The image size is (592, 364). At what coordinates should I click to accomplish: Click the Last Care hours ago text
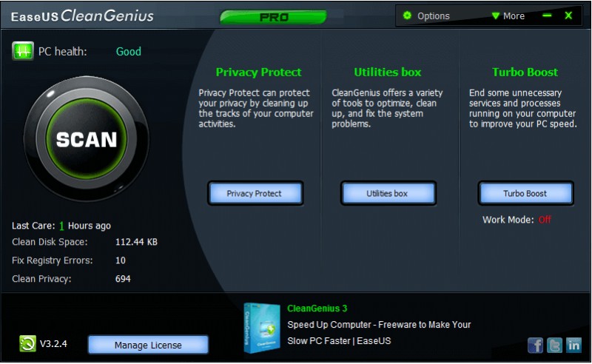tap(61, 226)
